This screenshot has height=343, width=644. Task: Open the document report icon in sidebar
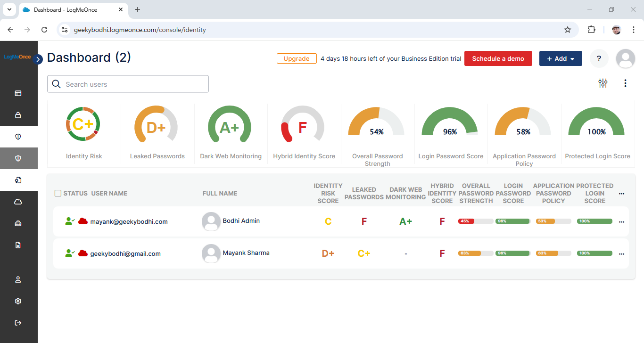pyautogui.click(x=18, y=245)
